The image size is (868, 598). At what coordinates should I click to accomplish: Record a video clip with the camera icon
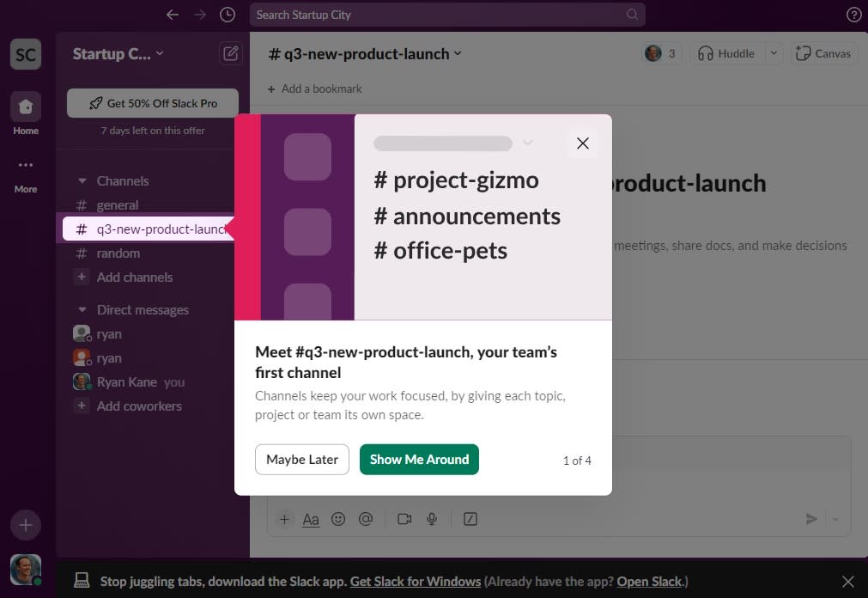pos(404,519)
